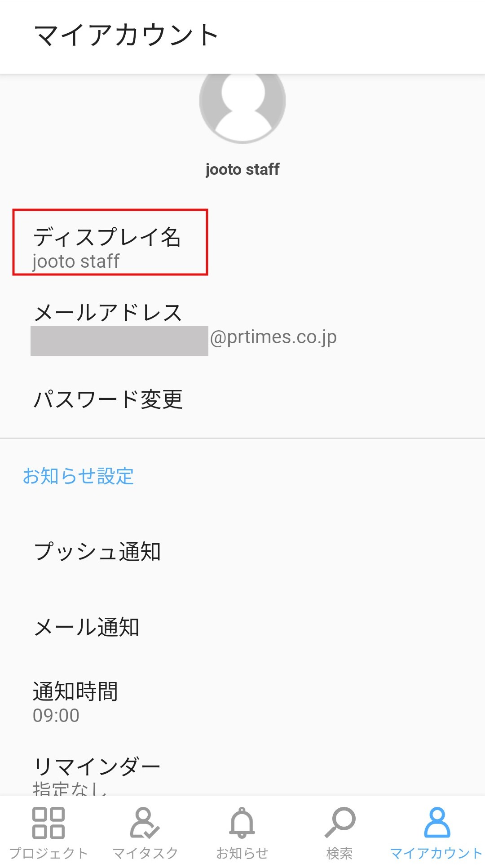Tap the jooto staff name under avatar
Viewport: 485px width, 868px height.
pos(242,169)
